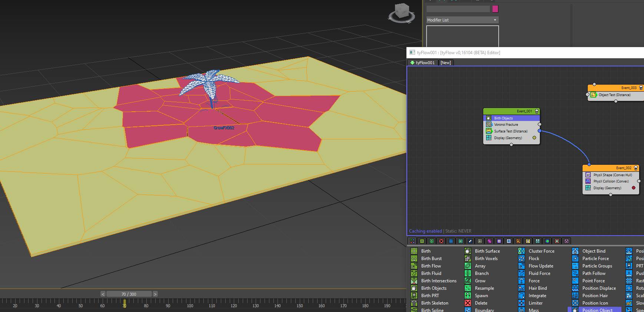
Task: Switch to the tyFlow001 tab
Action: tap(422, 63)
